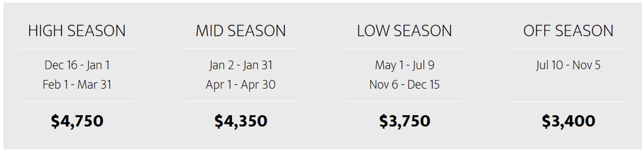The width and height of the screenshot is (644, 152).
Task: Click the divider line under HIGH SEASON
Action: coord(77,49)
